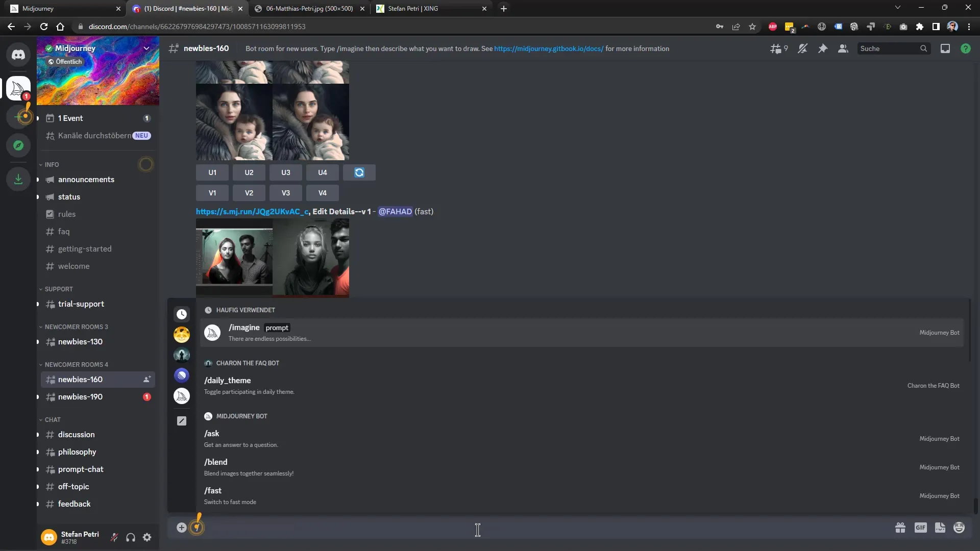Click the refresh/regenerate icon
The height and width of the screenshot is (551, 980).
359,172
